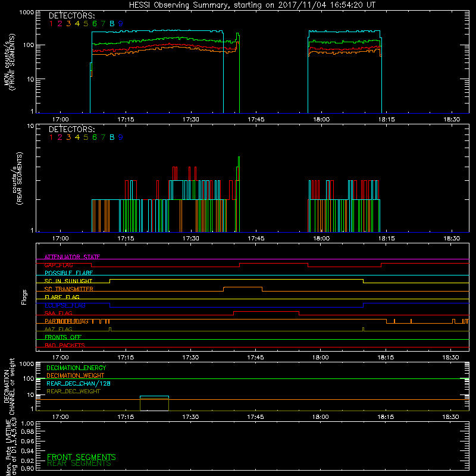Select detector 4 in the front segments legend
This screenshot has height=476, width=476.
tap(77, 24)
